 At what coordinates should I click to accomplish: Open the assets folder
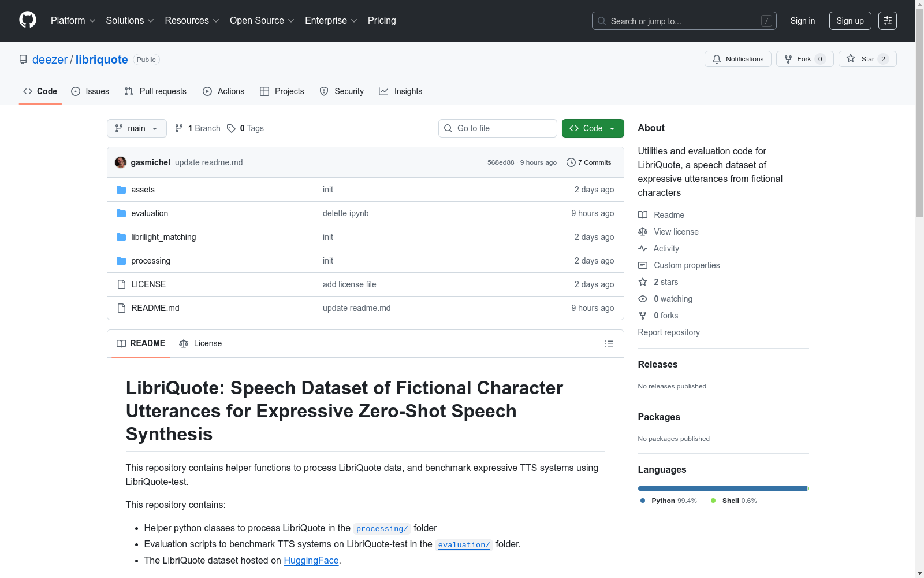pos(143,190)
